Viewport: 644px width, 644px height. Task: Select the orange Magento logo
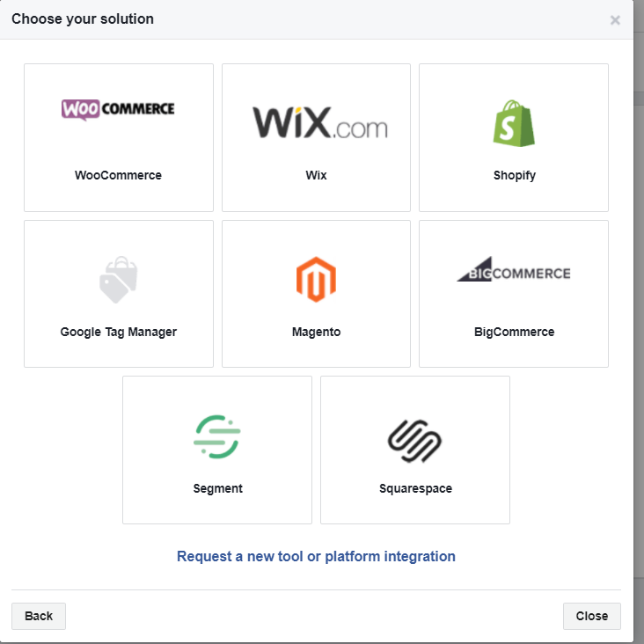(x=316, y=279)
